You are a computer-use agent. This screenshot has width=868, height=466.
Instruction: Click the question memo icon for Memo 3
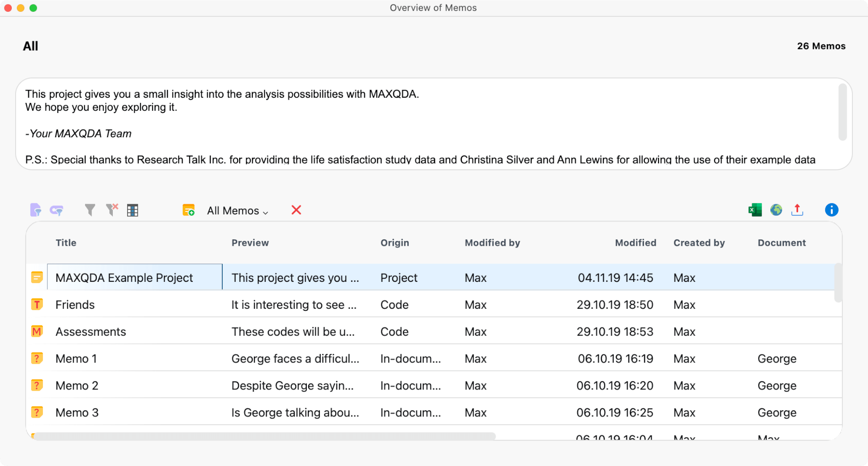[x=37, y=412]
